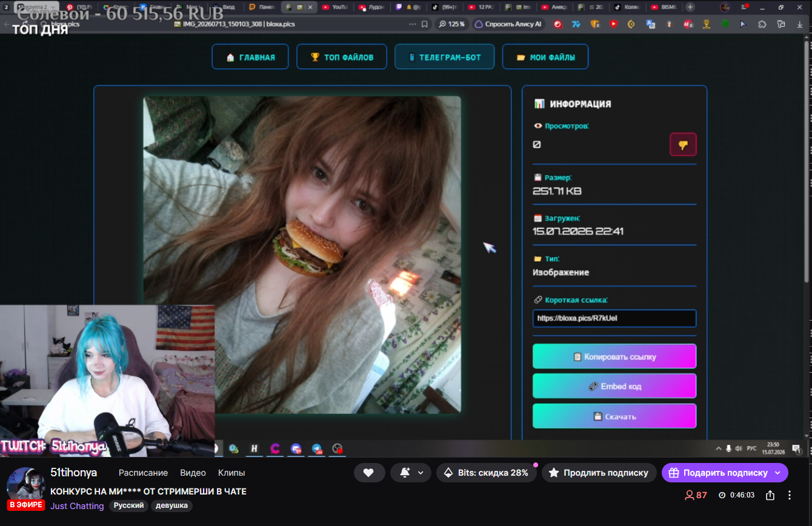Click the translate extension icon
The height and width of the screenshot is (526, 812).
coord(651,24)
